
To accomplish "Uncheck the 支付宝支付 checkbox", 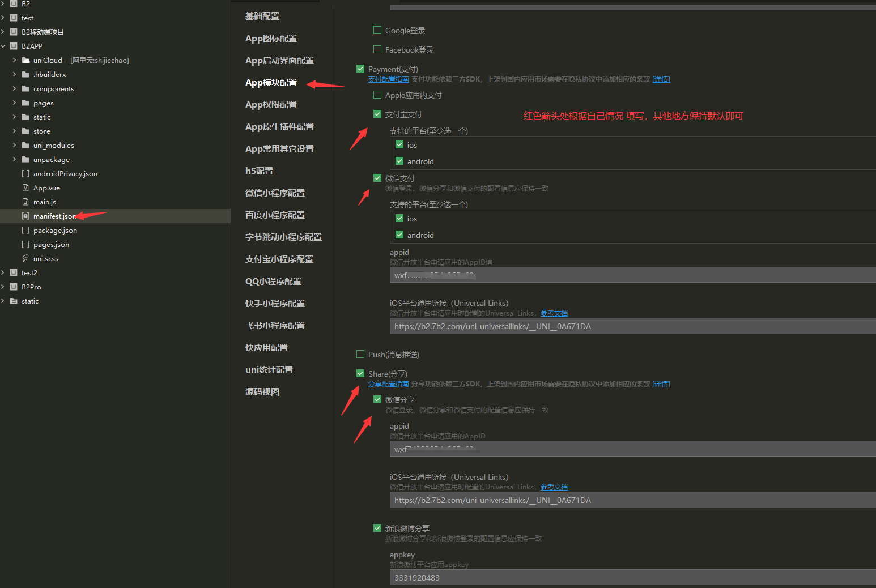I will point(377,114).
